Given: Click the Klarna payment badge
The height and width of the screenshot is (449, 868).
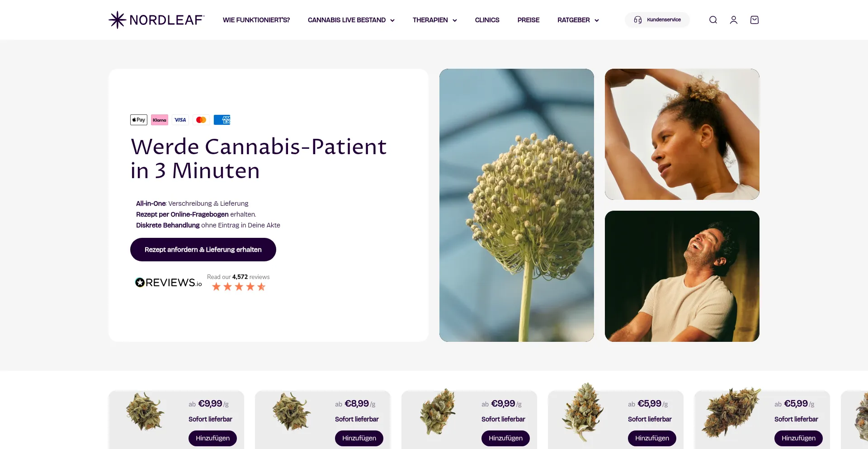Looking at the screenshot, I should (160, 120).
